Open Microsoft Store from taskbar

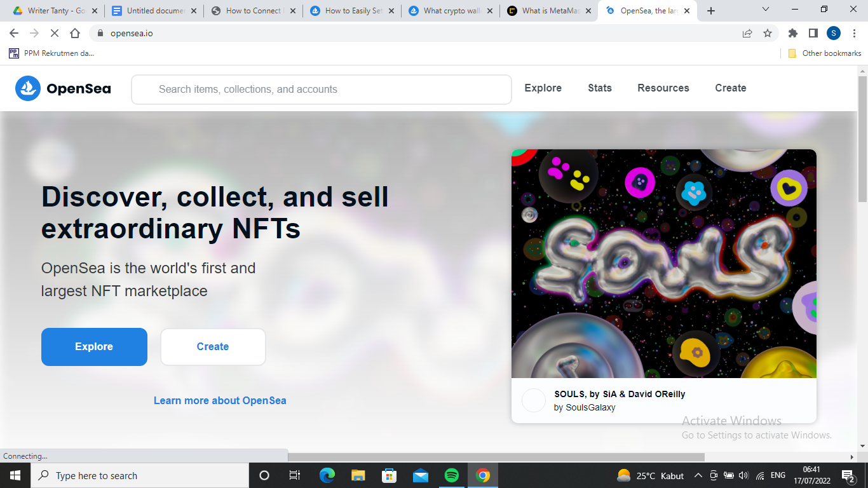point(390,475)
